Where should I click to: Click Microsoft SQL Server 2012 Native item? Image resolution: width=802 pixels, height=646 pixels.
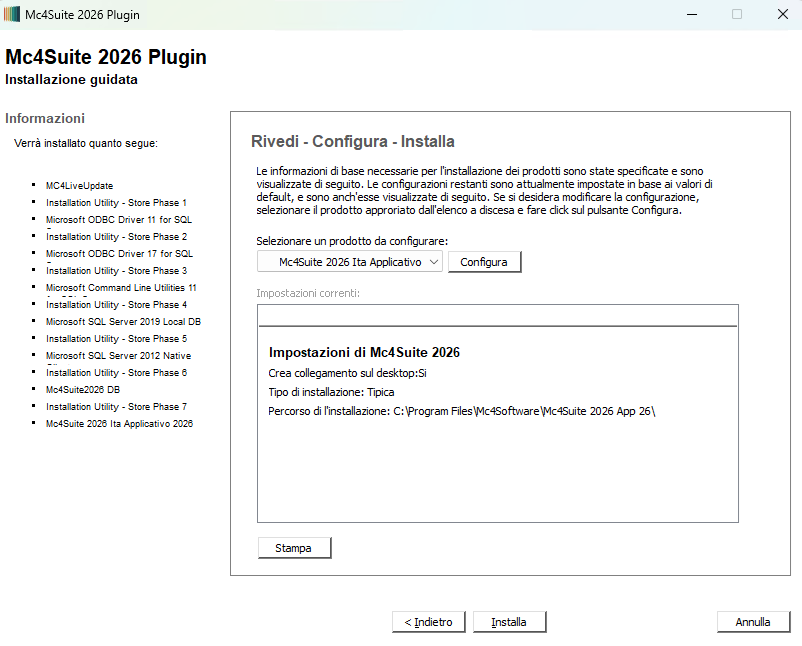(x=118, y=356)
